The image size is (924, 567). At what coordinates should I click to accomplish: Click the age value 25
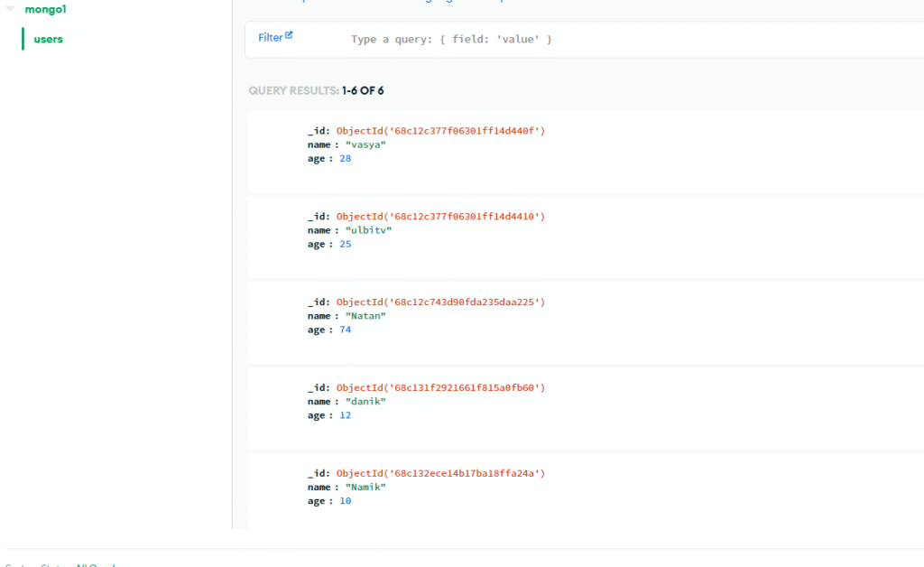tap(345, 245)
